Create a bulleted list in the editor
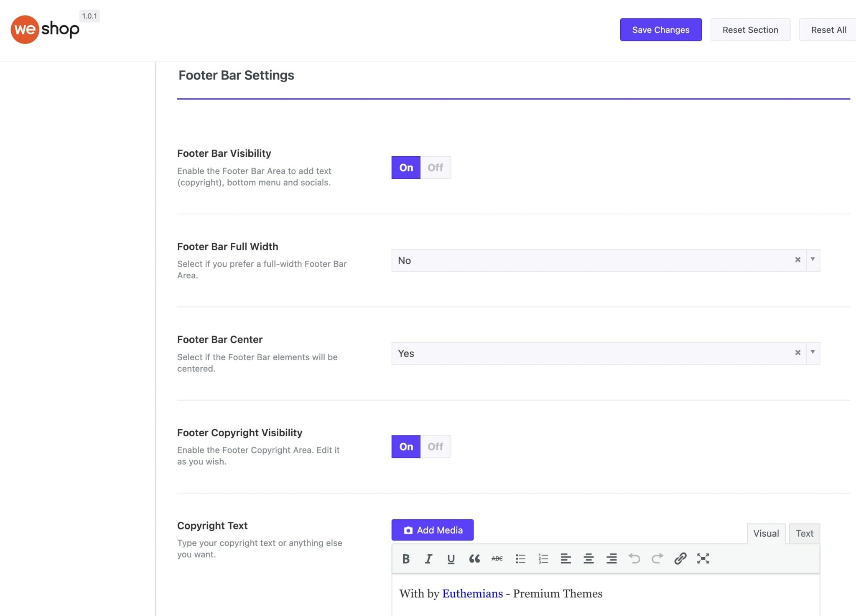Viewport: 856px width, 616px height. [x=520, y=559]
